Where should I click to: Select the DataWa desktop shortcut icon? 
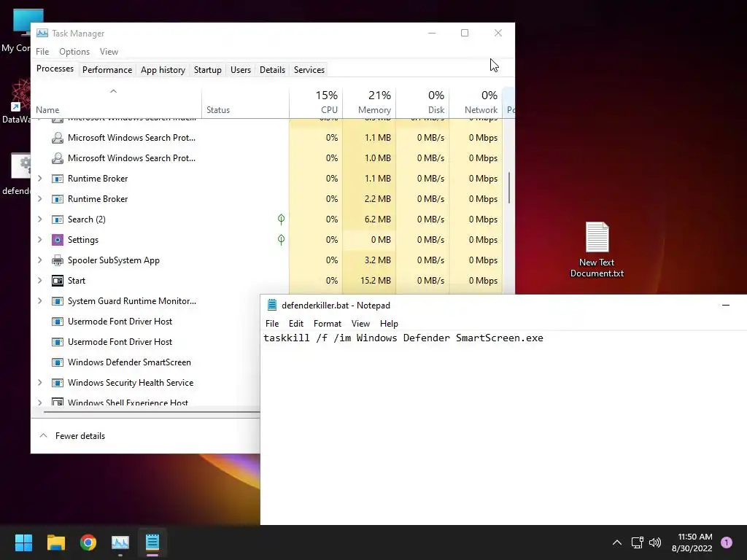[x=16, y=101]
